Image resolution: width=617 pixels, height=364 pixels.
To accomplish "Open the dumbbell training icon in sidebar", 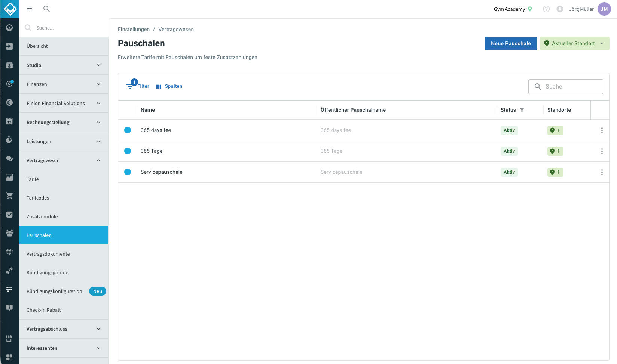I will click(x=9, y=271).
